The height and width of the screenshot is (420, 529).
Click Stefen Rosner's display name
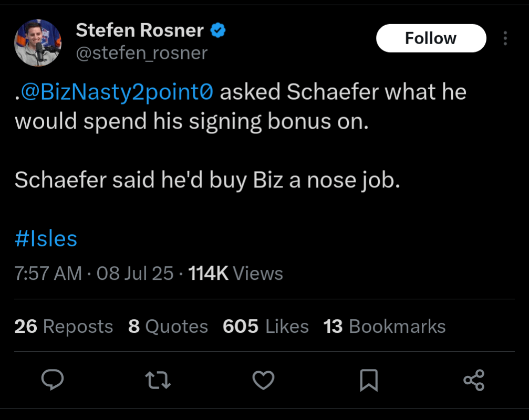tap(139, 30)
